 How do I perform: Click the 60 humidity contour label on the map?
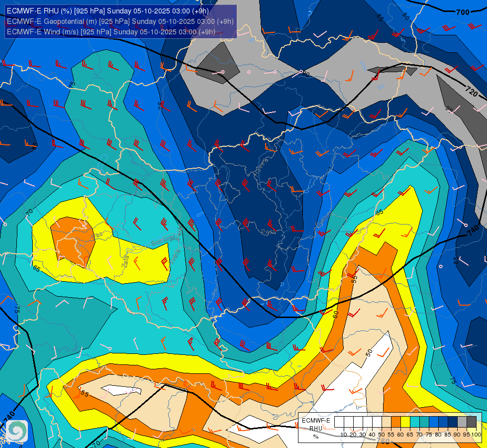pyautogui.click(x=336, y=315)
